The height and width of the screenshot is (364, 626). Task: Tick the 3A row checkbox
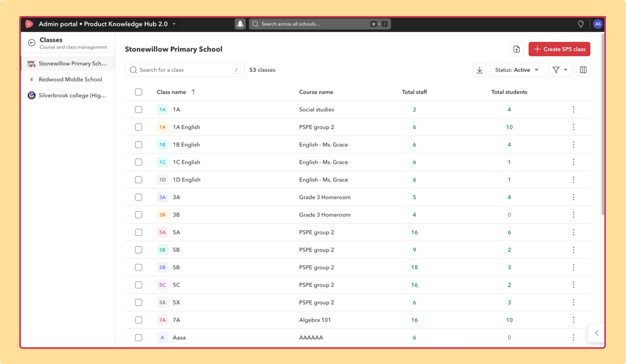point(139,197)
